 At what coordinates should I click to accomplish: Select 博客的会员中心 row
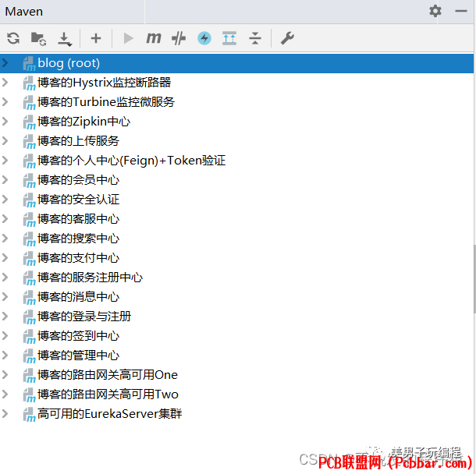click(236, 180)
